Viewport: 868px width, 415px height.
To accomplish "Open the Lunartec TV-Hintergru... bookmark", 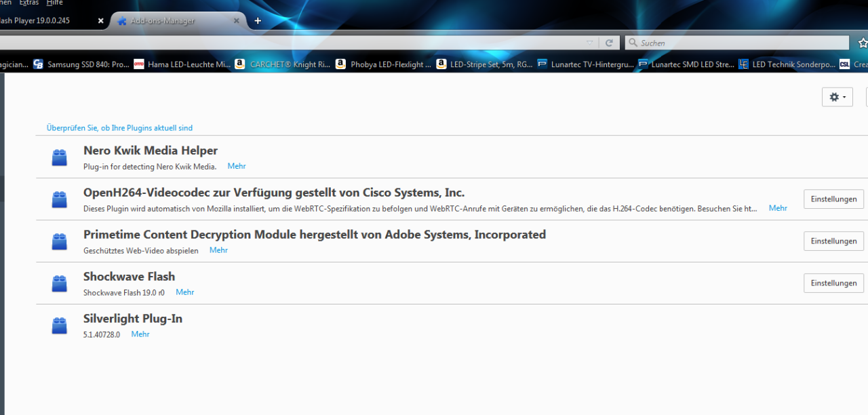I will pos(585,64).
